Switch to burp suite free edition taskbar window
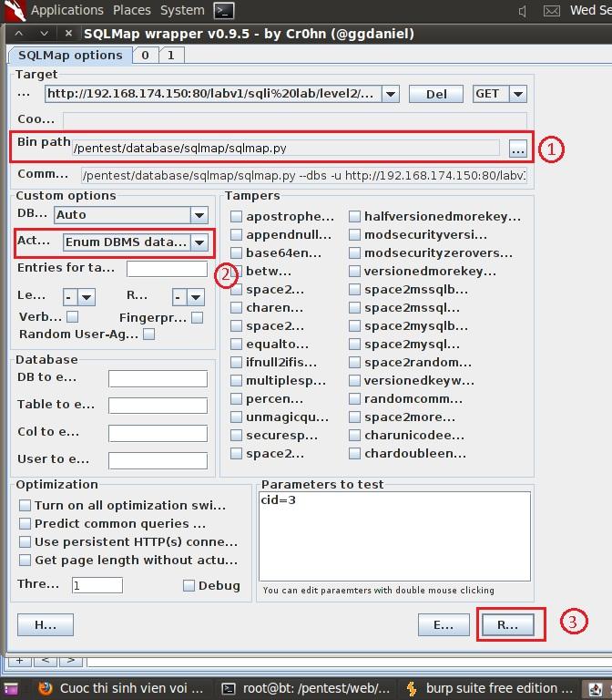Screen dimensions: 612x700 coord(491,688)
